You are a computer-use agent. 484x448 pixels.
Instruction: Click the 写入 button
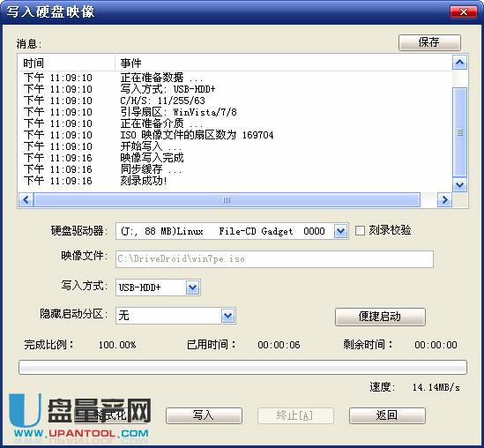pos(204,415)
